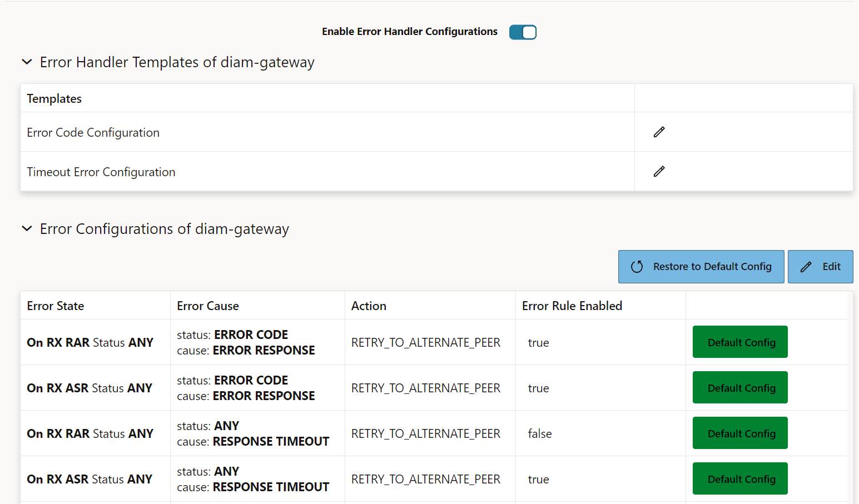Click Default Config for RX ASR response timeout rule

[740, 478]
